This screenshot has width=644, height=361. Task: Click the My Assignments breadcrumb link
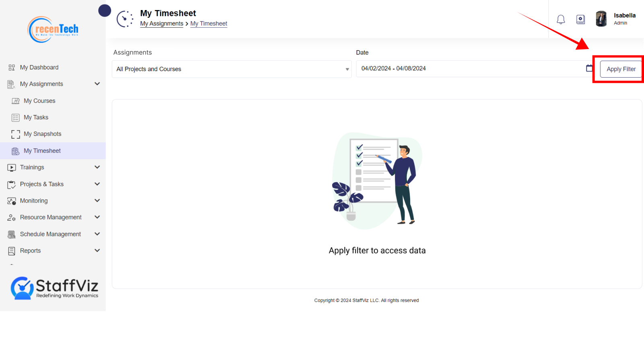tap(162, 24)
